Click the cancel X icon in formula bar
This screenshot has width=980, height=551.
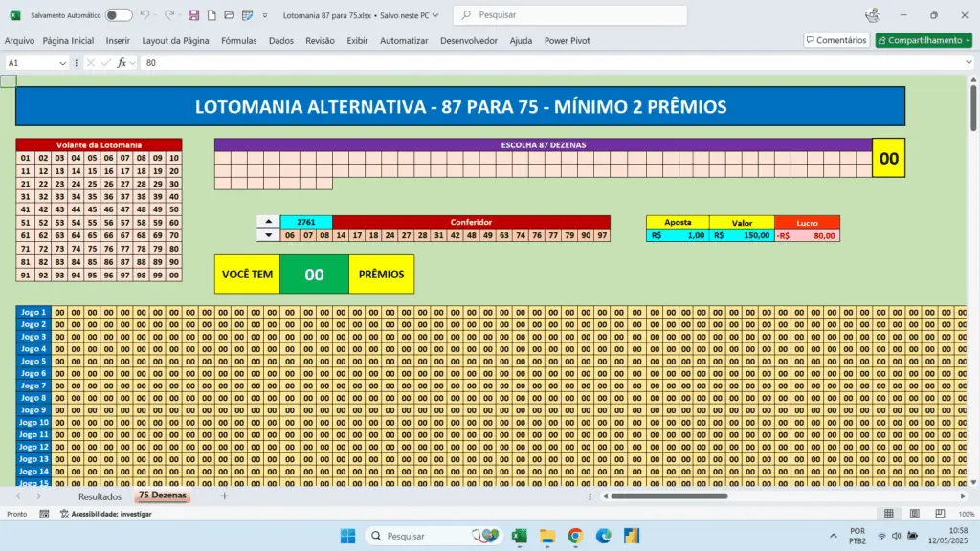[x=91, y=63]
